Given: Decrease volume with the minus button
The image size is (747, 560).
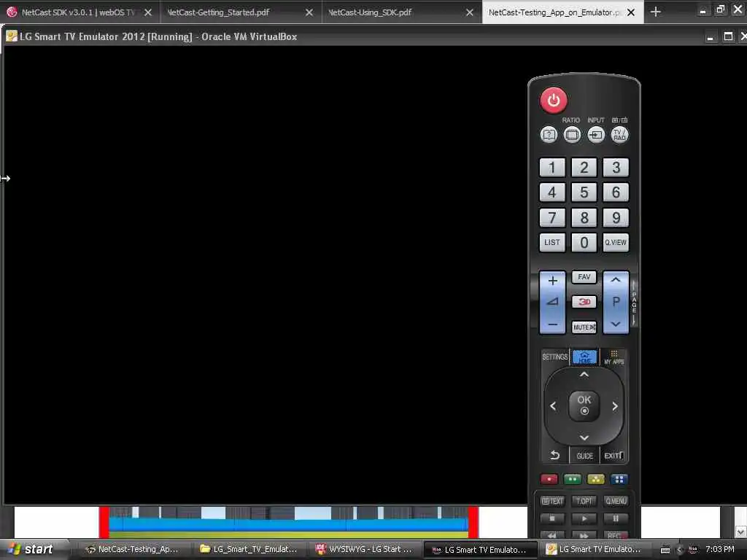Looking at the screenshot, I should [553, 324].
